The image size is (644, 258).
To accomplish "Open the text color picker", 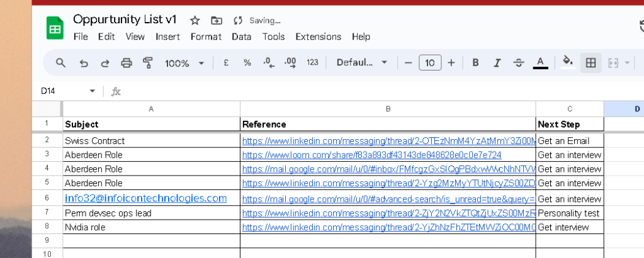I will 541,63.
